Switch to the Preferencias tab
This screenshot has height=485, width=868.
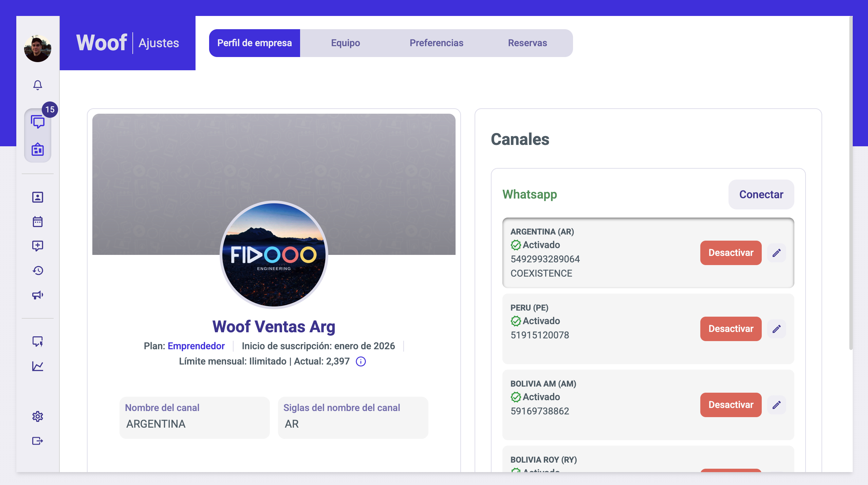click(436, 43)
